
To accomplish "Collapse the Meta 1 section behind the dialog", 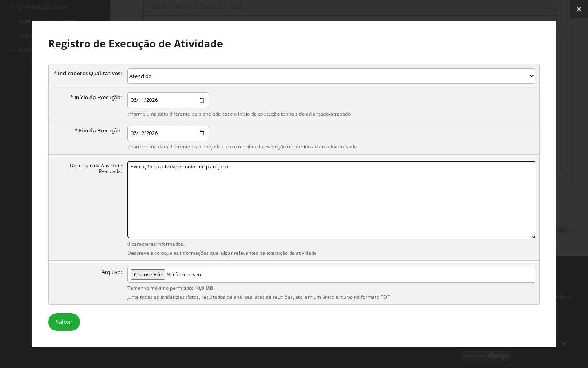I will [x=548, y=7].
